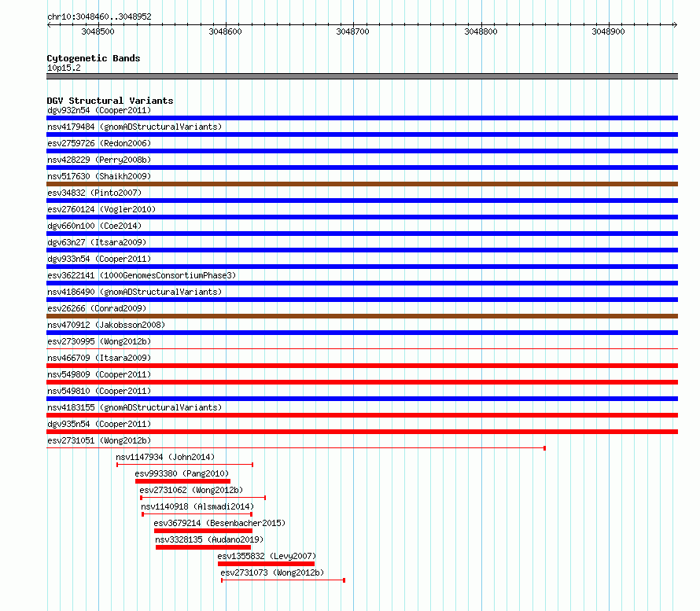
Task: Open variant esv2731073 (Wong2012b)
Action: 272,572
